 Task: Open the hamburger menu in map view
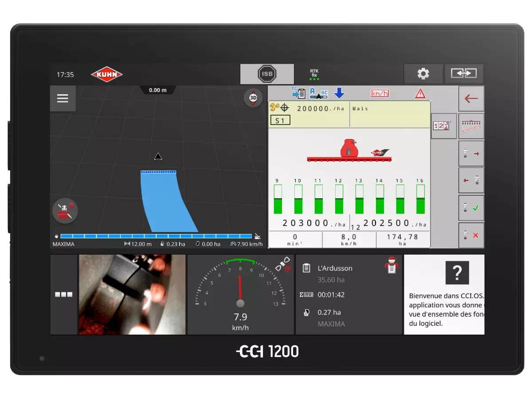pos(63,98)
